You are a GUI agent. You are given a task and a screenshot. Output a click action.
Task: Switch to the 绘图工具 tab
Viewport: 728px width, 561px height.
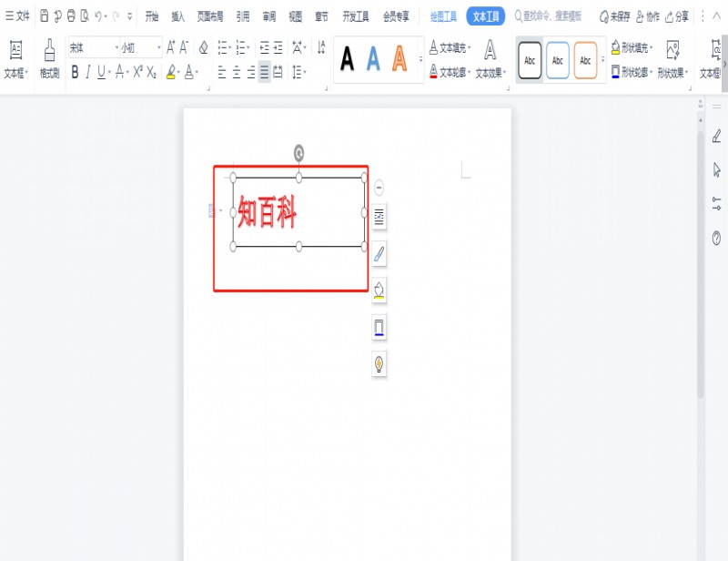tap(443, 16)
